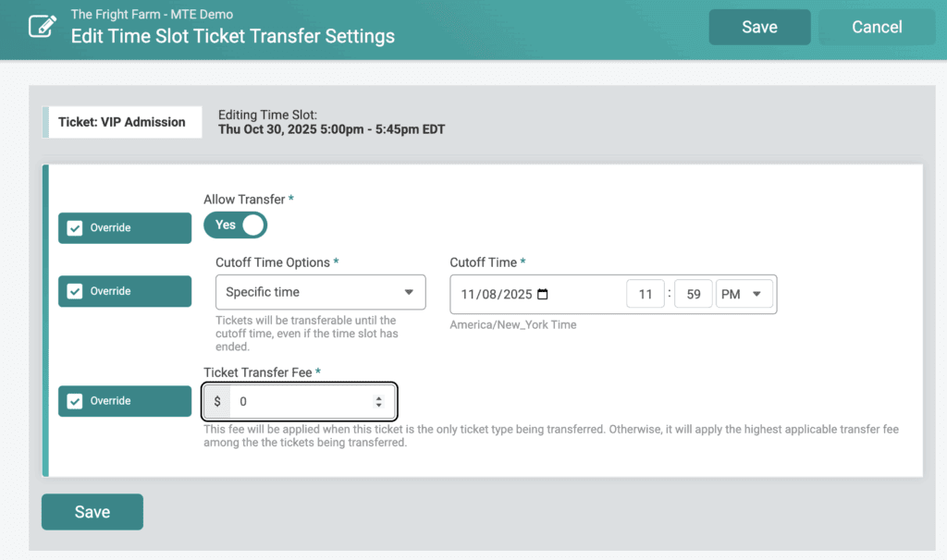This screenshot has height=560, width=947.
Task: Click the dollar sign prefix icon
Action: tap(217, 402)
